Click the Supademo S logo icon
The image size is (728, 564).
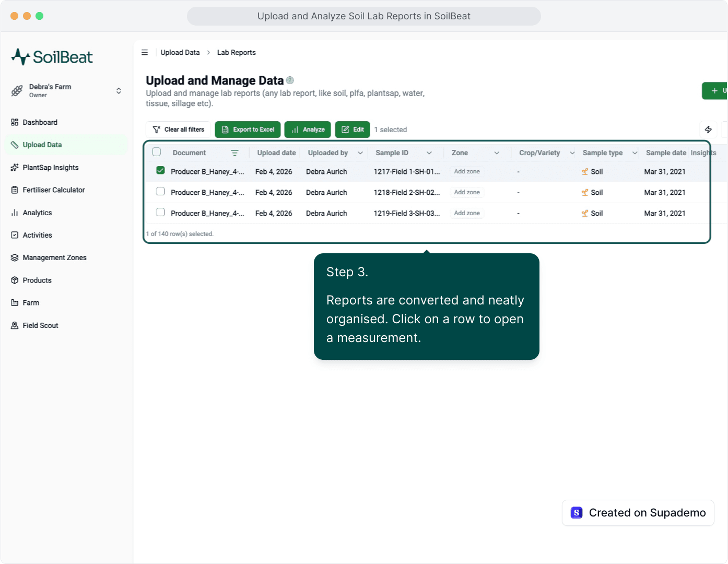[x=577, y=513]
